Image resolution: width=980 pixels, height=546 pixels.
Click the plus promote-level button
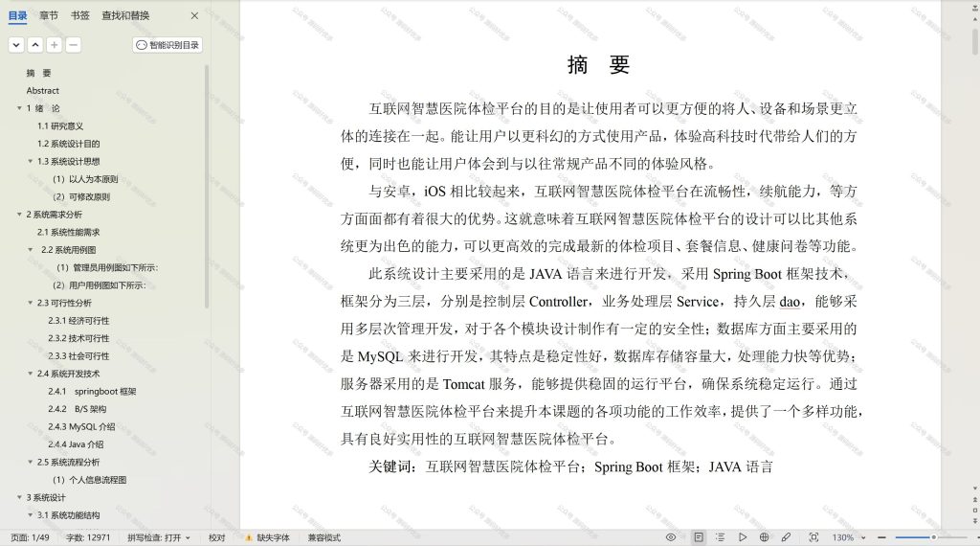point(55,45)
